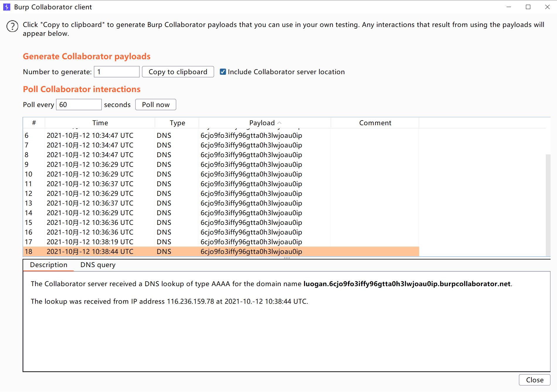Sort table by # column header

pos(34,123)
